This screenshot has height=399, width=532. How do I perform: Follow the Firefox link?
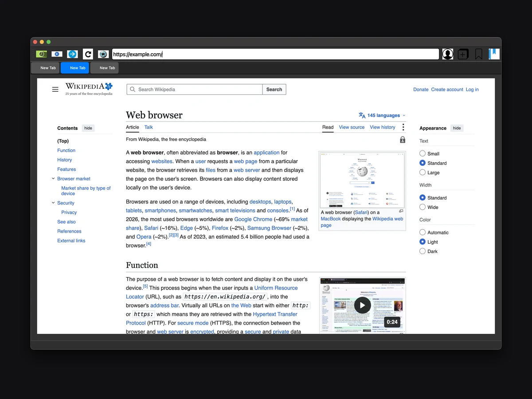220,228
